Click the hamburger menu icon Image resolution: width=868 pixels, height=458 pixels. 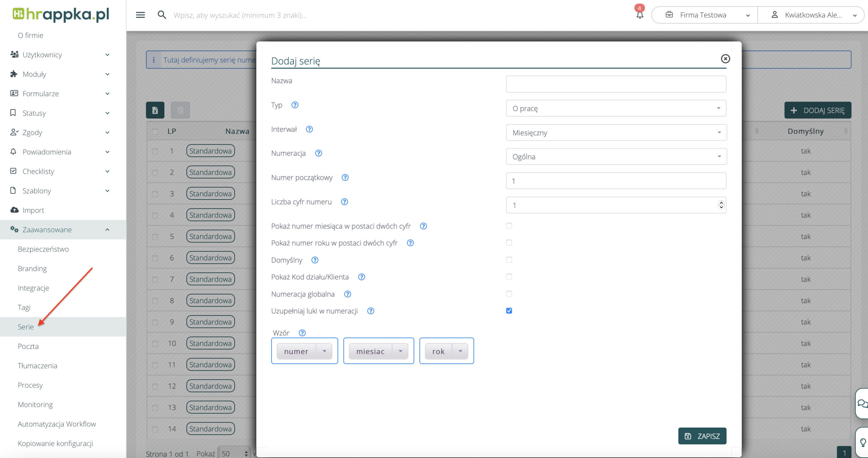[140, 15]
